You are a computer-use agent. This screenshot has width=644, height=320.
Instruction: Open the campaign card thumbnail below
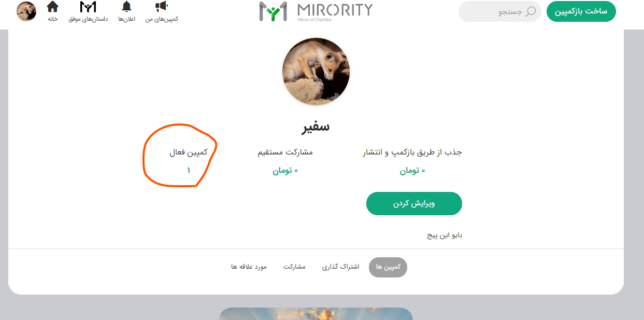(316, 314)
